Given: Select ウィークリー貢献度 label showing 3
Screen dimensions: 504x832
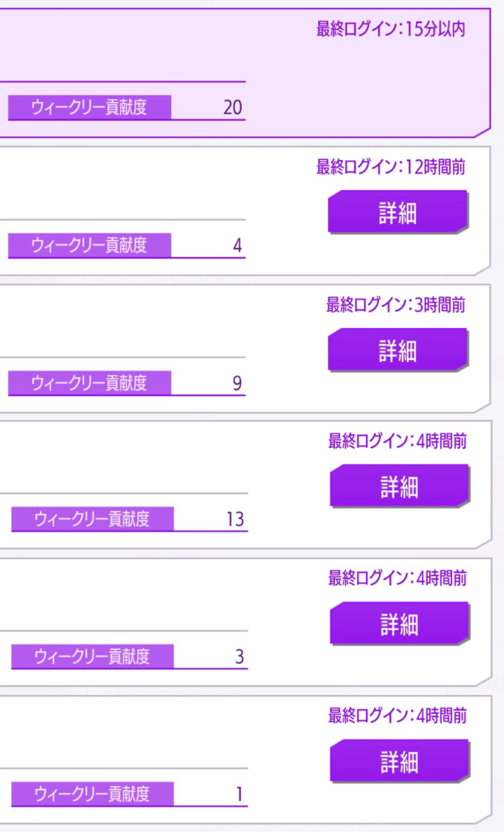Looking at the screenshot, I should click(x=92, y=656).
